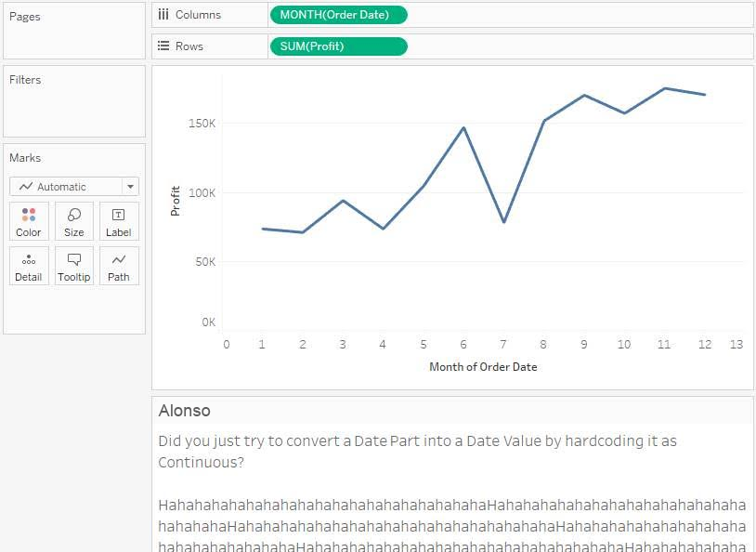
Task: Click the Profit axis title
Action: (176, 202)
